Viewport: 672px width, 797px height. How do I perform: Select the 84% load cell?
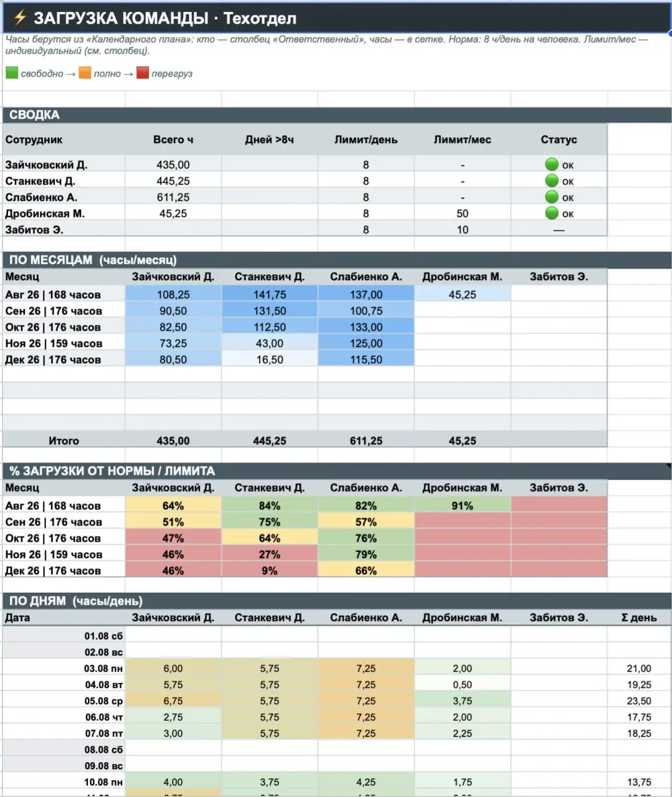point(270,505)
